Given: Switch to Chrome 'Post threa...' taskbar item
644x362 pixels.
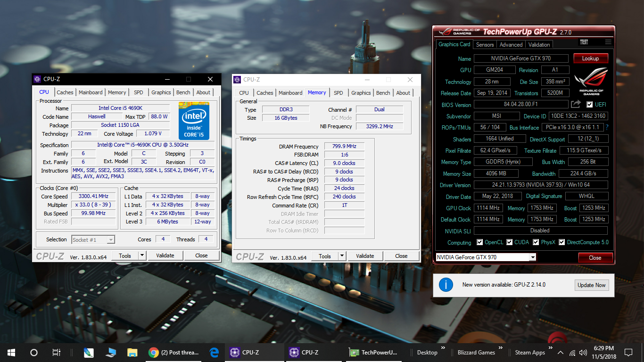Looking at the screenshot, I should pos(173,352).
